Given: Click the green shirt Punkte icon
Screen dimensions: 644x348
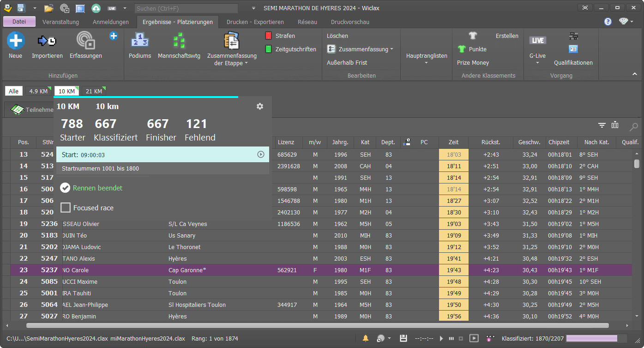Looking at the screenshot, I should 462,49.
